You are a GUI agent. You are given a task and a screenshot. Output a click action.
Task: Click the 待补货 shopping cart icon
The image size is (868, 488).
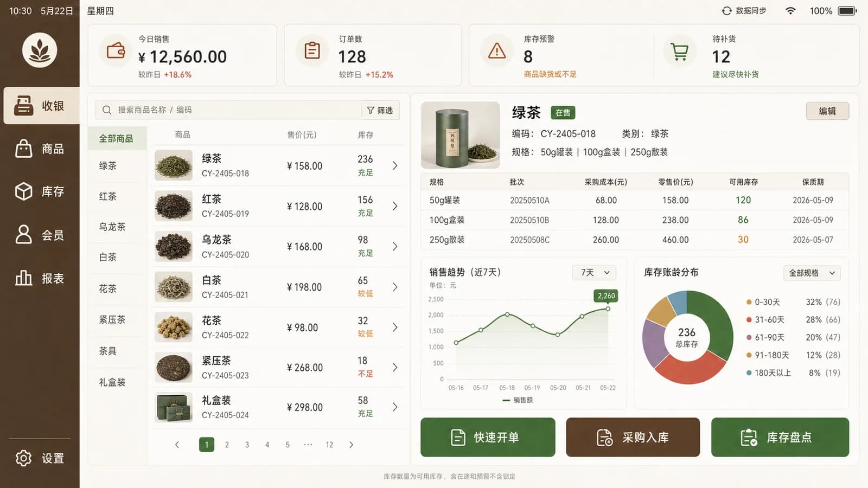tap(680, 52)
